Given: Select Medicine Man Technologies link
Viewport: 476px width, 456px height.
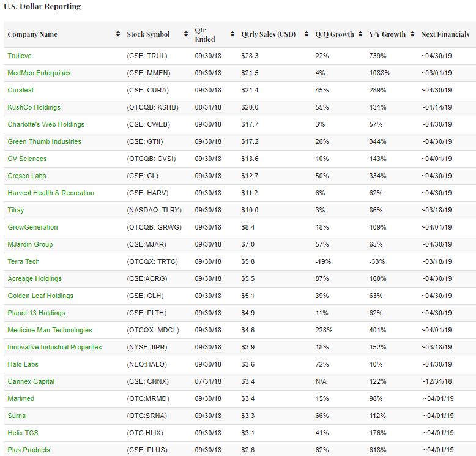Looking at the screenshot, I should (x=50, y=330).
